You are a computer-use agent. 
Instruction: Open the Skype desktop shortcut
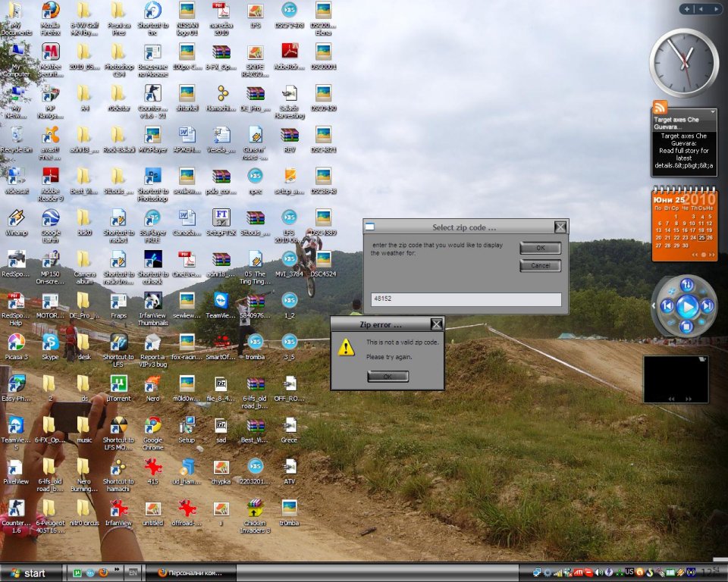coord(50,343)
